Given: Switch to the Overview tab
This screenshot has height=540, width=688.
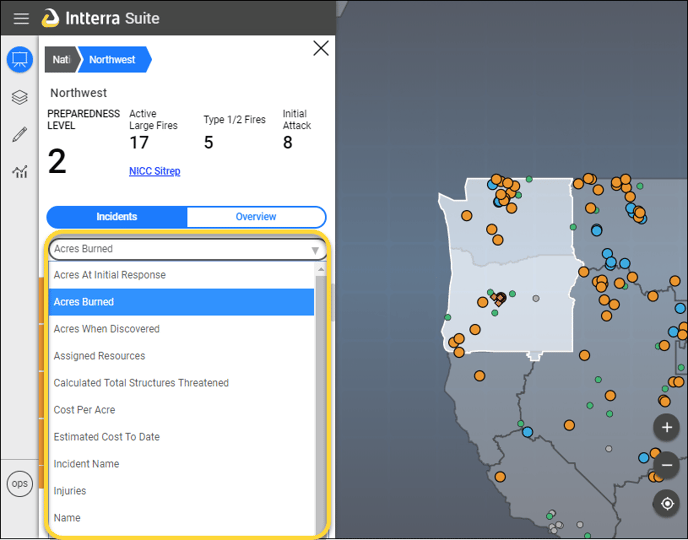Looking at the screenshot, I should tap(256, 217).
